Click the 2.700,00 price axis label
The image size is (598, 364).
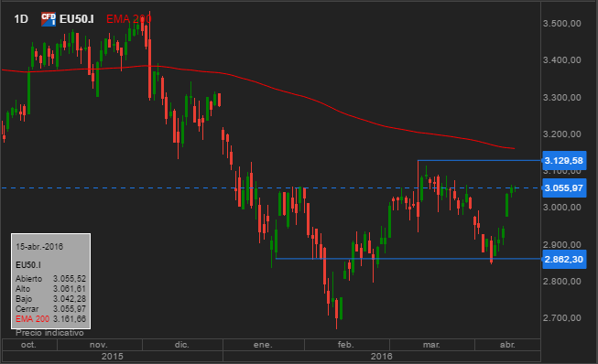click(561, 318)
